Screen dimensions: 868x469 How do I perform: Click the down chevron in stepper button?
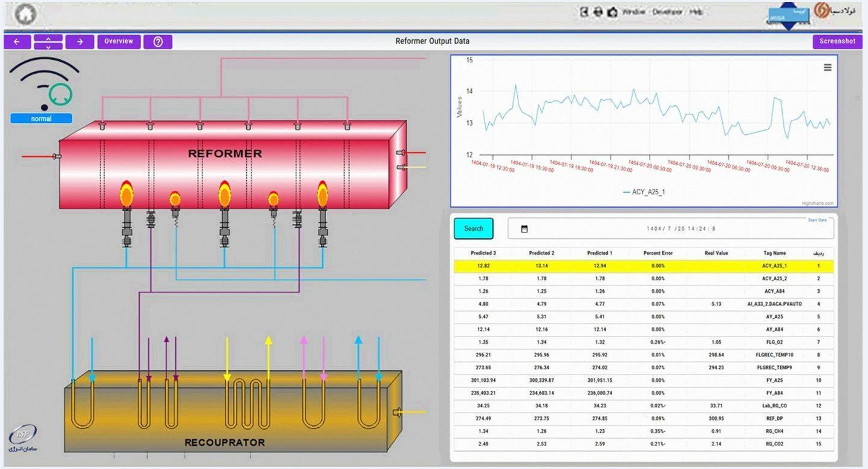click(48, 46)
